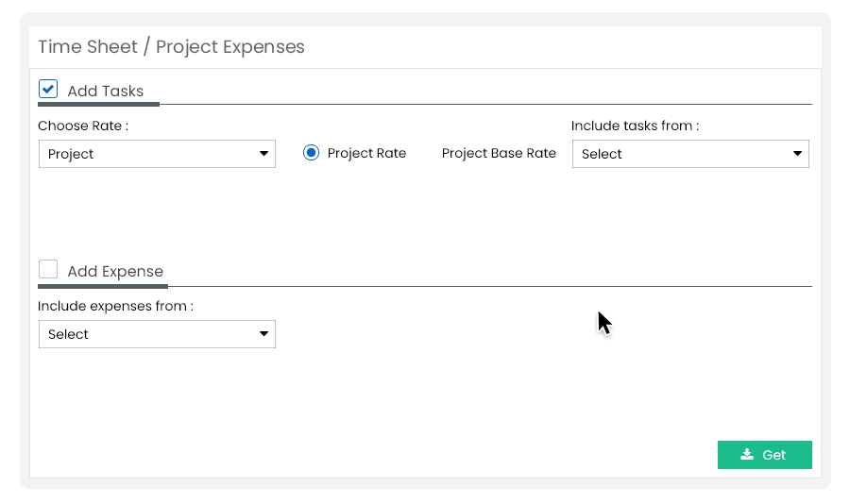
Task: Click the Include expenses from label
Action: 115,306
